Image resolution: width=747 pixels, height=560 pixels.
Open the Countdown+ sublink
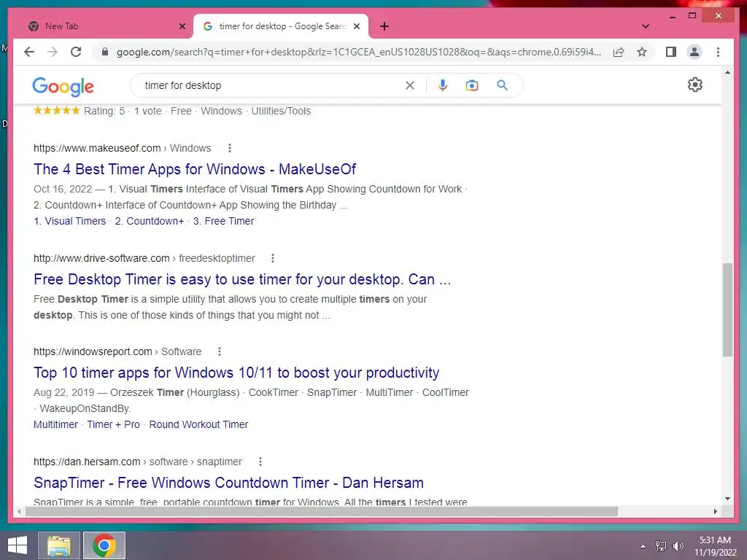149,221
